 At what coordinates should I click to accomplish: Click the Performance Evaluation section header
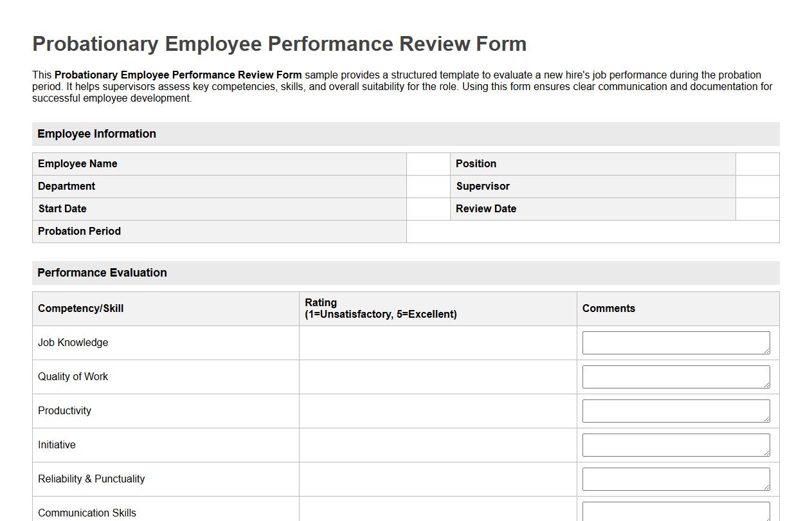(102, 273)
